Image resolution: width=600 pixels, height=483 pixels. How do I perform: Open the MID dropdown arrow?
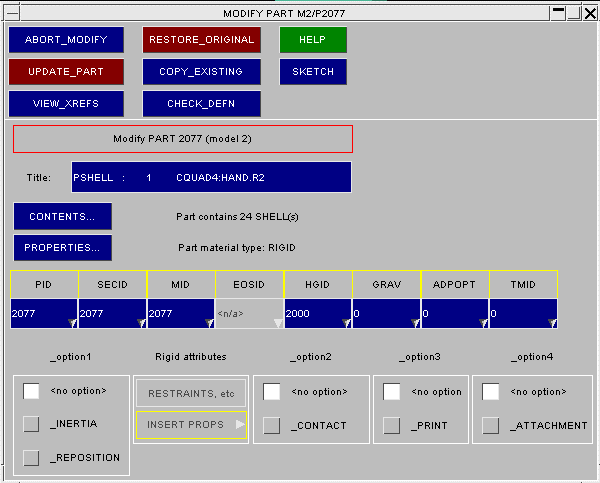[209, 323]
